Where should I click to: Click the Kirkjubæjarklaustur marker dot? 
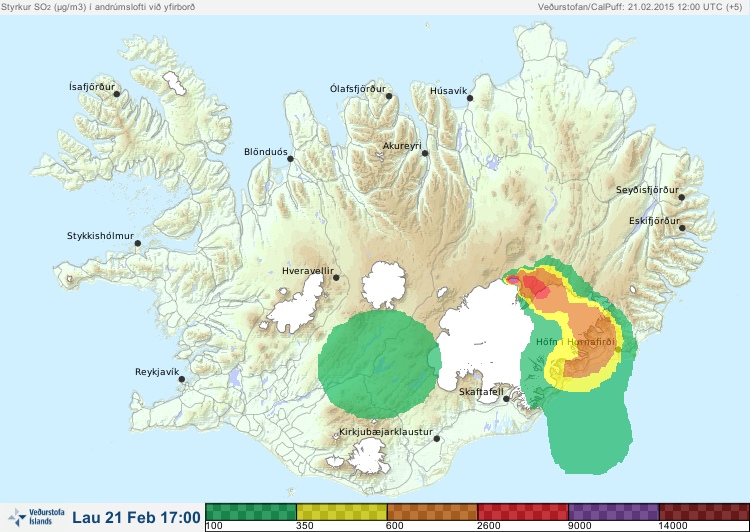[x=436, y=438]
